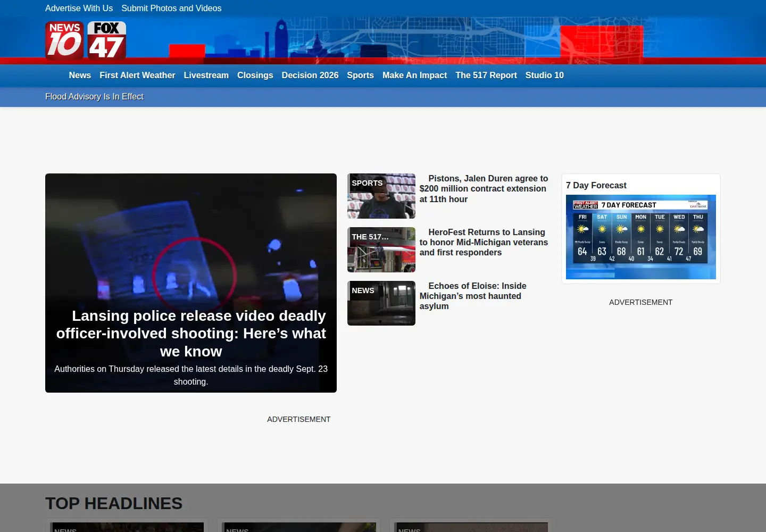The image size is (766, 532).
Task: Click the TOP HEADLINES heading
Action: (114, 503)
